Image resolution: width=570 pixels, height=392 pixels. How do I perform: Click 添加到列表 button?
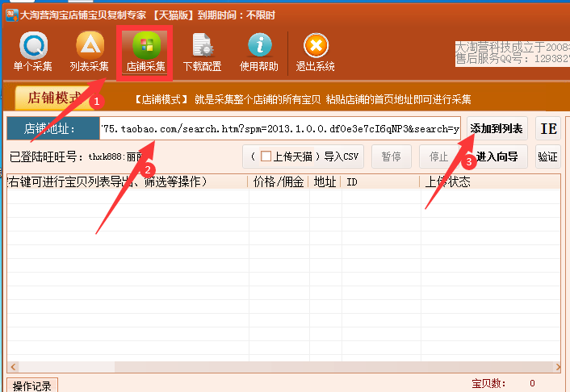497,128
